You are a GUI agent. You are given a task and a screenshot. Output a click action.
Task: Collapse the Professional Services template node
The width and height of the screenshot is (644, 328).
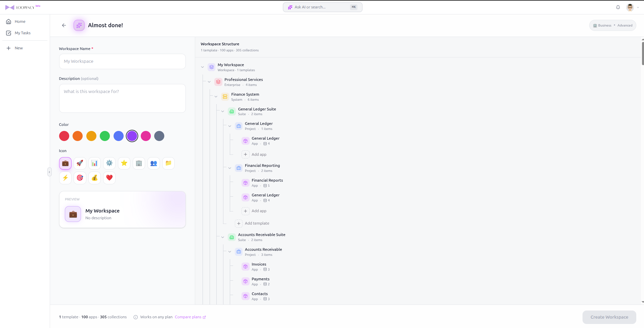click(209, 82)
